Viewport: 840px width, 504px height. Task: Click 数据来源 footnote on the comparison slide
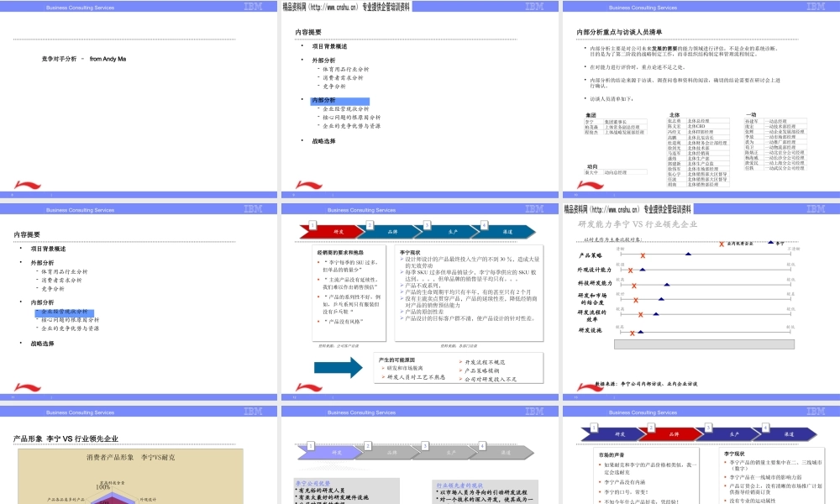click(646, 384)
